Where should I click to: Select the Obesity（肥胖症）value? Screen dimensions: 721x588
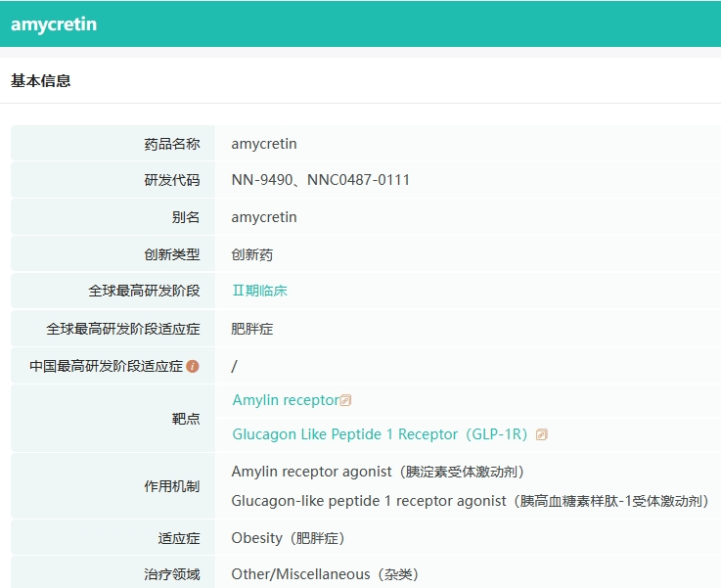289,538
